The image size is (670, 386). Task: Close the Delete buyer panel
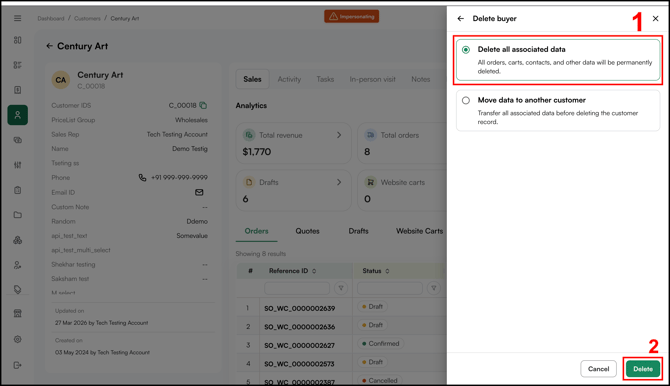click(x=655, y=18)
